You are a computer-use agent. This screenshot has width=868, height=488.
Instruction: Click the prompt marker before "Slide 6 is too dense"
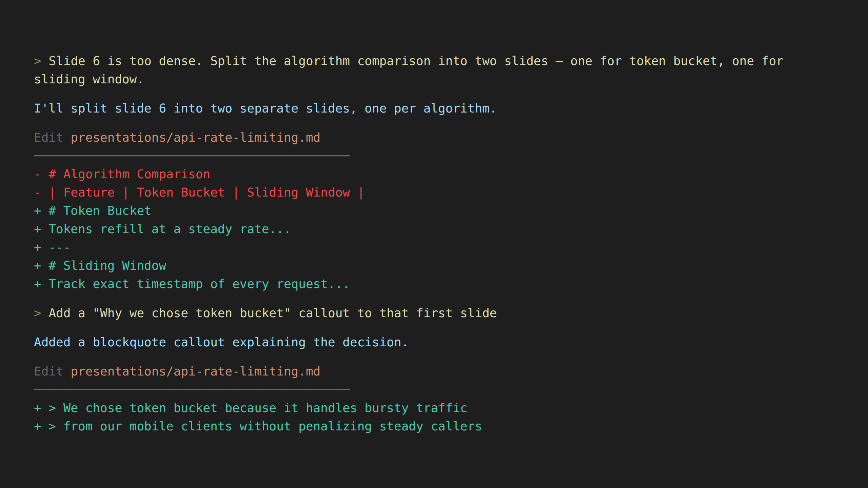click(37, 61)
